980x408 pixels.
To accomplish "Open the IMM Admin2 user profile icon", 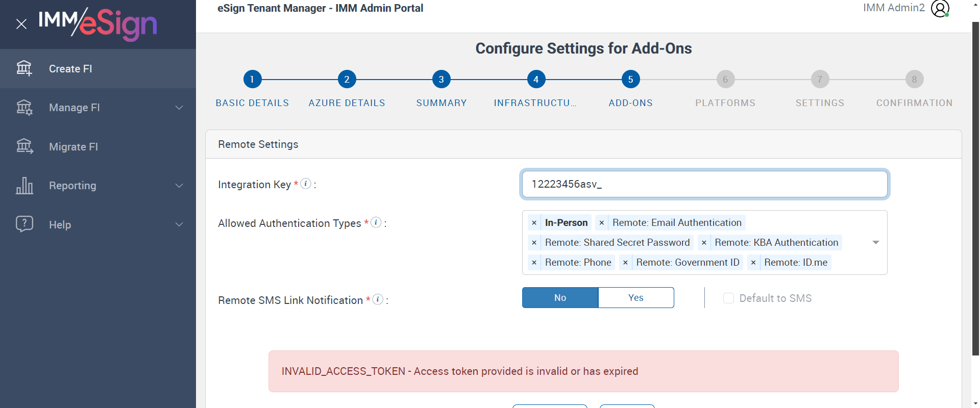I will click(940, 8).
